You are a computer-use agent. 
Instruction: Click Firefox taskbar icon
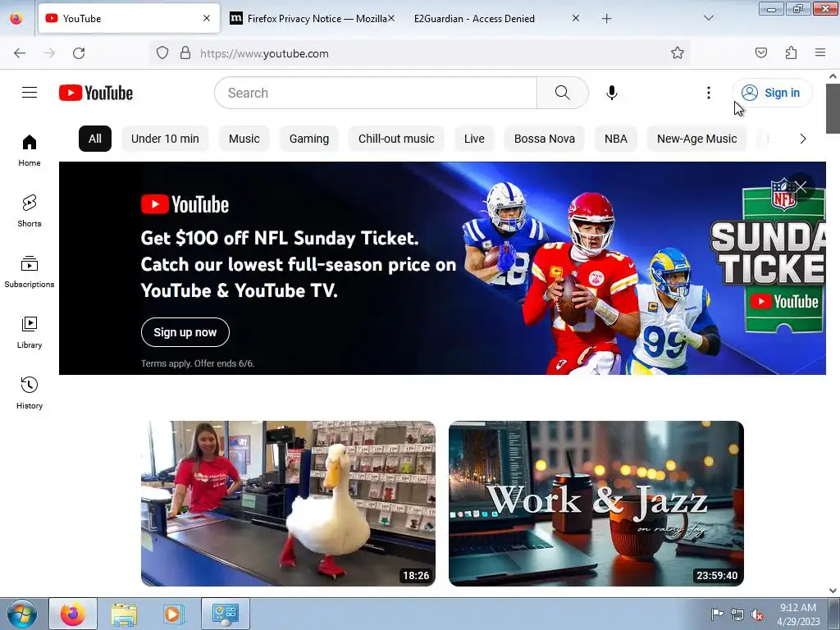click(x=73, y=614)
